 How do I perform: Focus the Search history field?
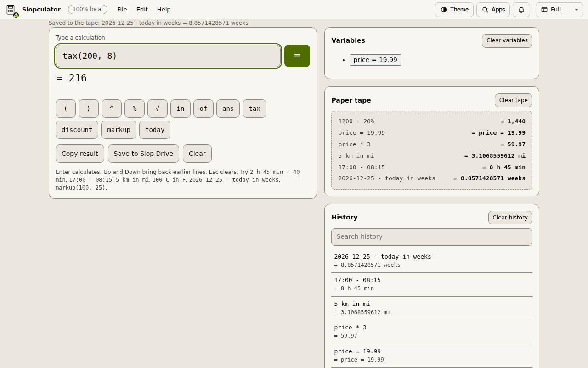[x=432, y=237]
